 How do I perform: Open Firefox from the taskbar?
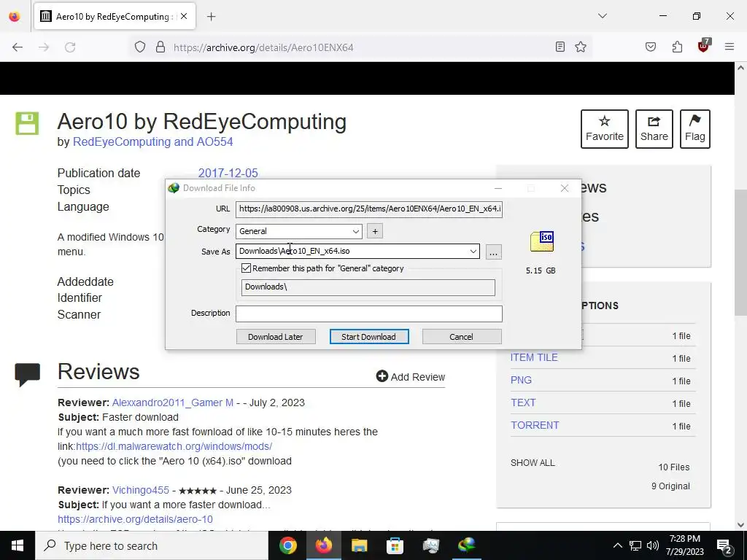[323, 545]
